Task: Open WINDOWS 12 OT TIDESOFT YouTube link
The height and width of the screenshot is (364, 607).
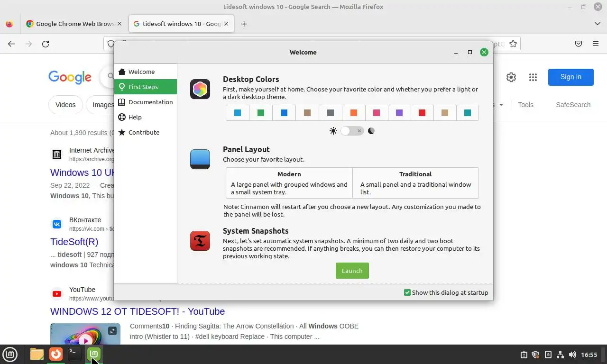Action: pyautogui.click(x=138, y=311)
